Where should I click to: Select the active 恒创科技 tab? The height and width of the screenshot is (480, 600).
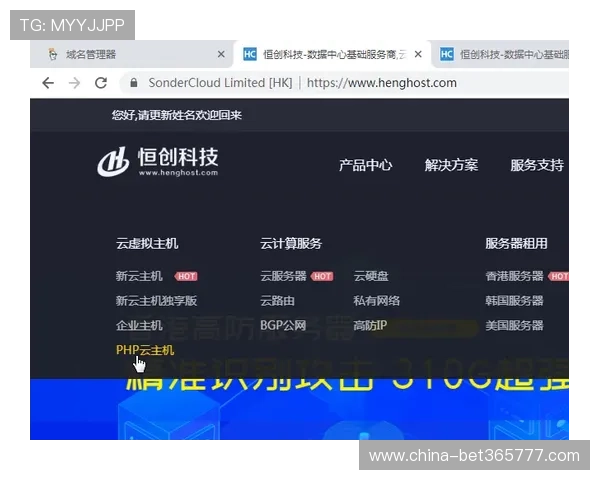(332, 54)
